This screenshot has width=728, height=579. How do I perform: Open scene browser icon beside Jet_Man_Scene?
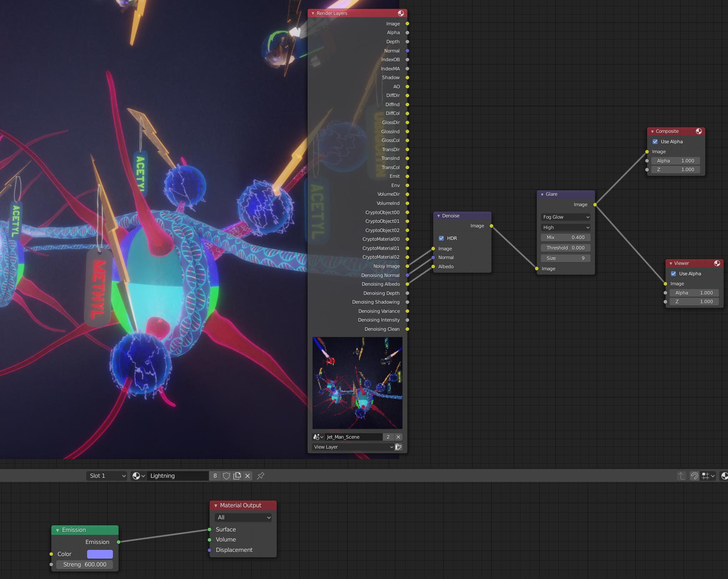click(318, 437)
